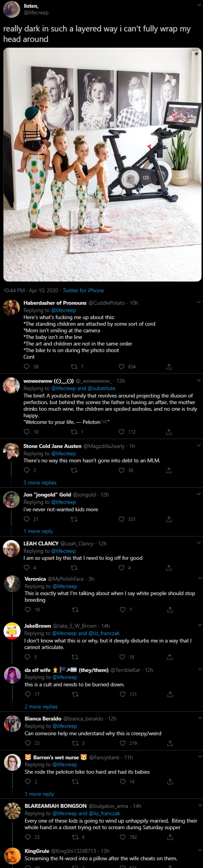Viewport: 203px width, 868px height.
Task: Open options chevron on woweewow's reply
Action: [199, 380]
